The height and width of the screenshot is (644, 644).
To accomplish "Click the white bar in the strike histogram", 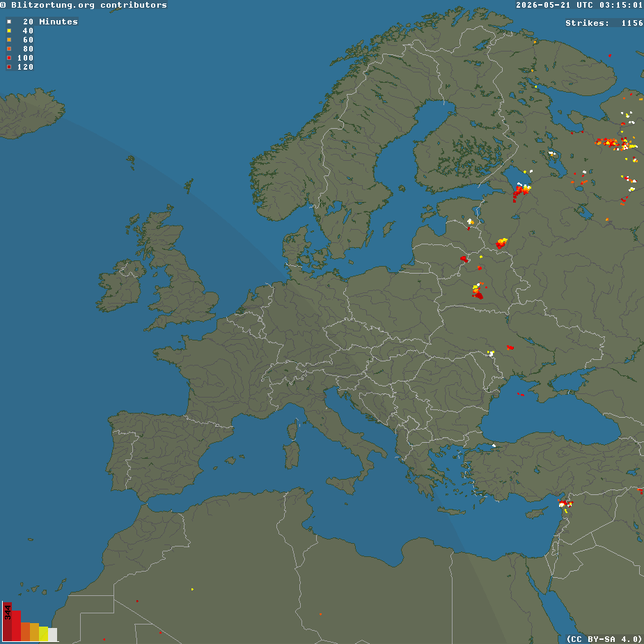I will point(53,634).
